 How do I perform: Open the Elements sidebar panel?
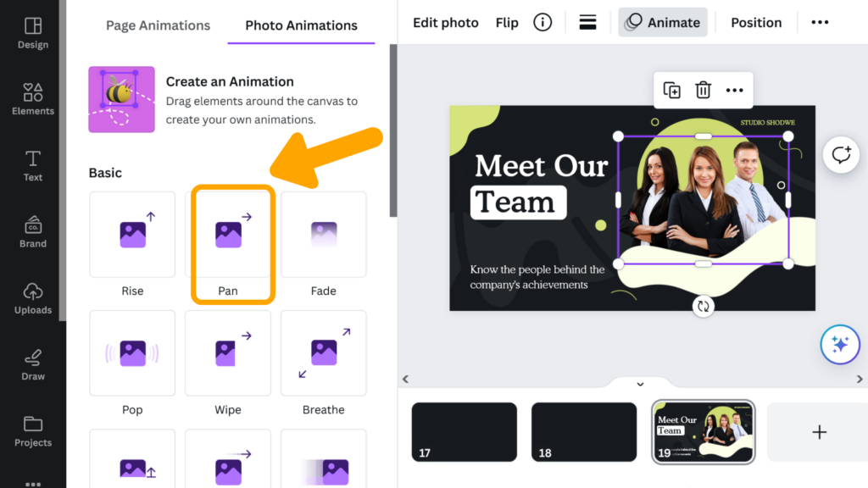click(33, 100)
